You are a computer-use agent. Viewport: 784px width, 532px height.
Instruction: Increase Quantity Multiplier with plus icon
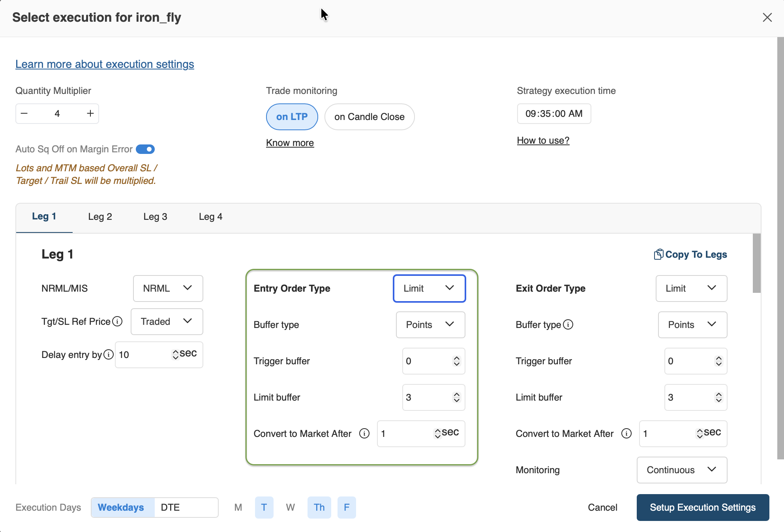(90, 114)
